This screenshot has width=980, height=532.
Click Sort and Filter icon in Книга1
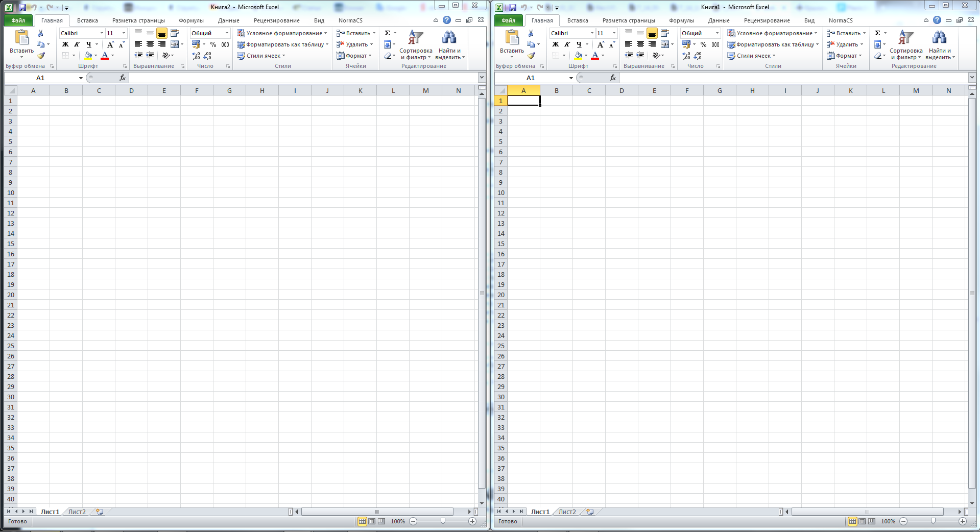click(906, 38)
